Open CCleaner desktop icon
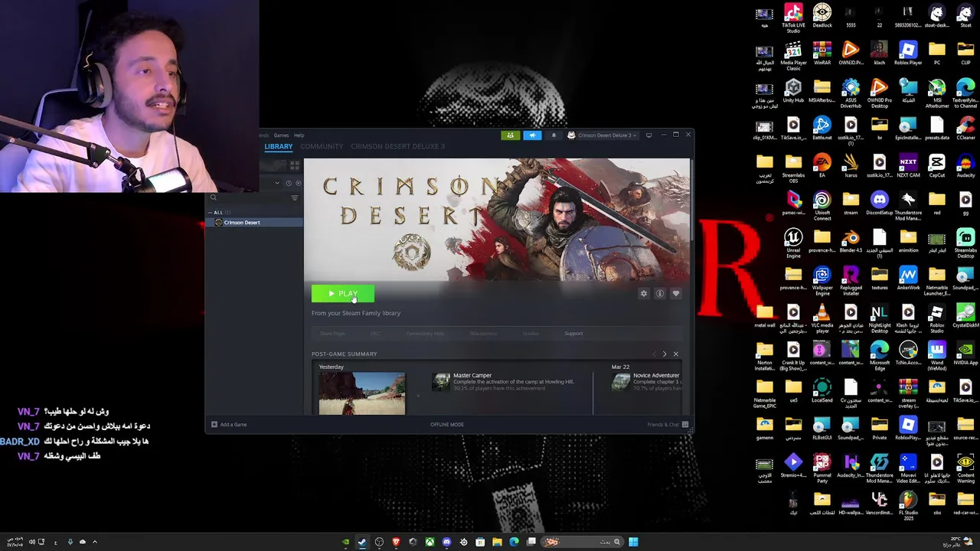 point(965,129)
